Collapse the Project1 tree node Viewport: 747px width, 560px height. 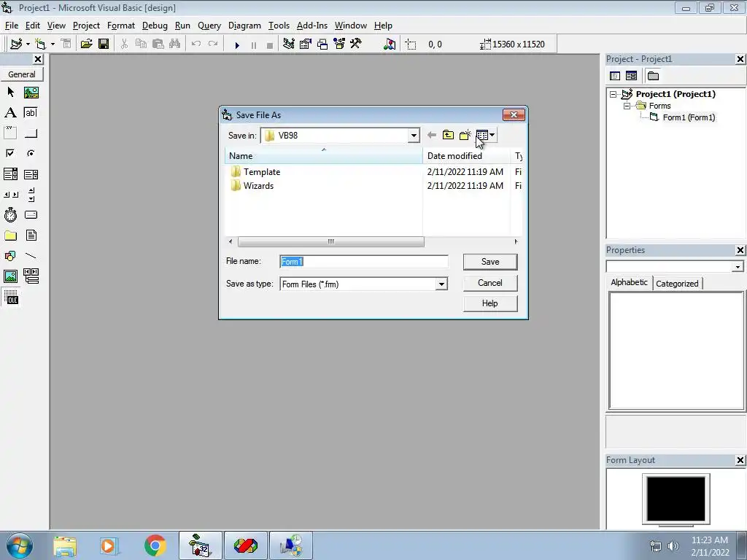613,94
